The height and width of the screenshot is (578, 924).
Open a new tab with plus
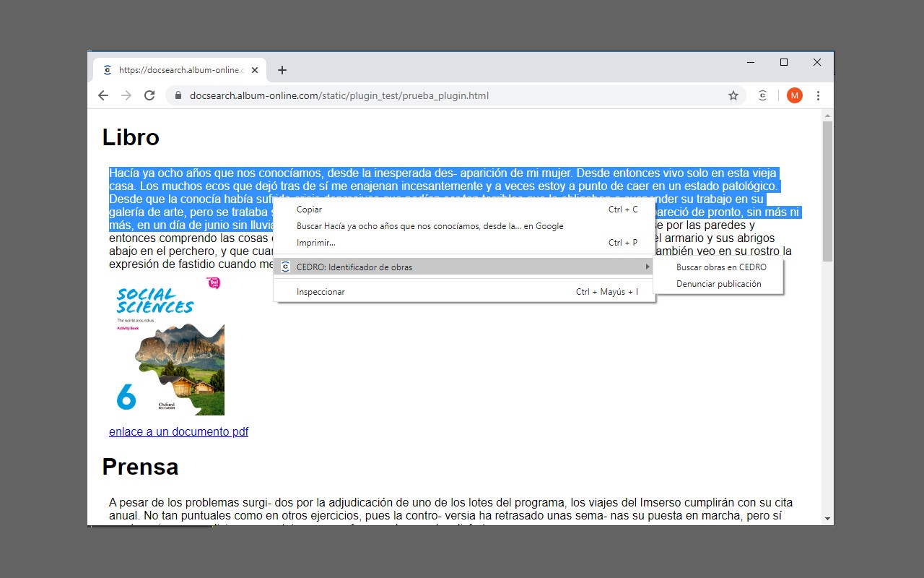tap(282, 70)
